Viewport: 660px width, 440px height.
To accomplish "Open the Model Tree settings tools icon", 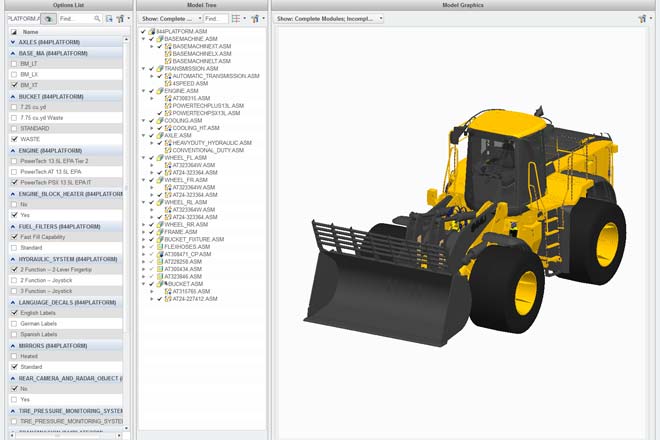I will pos(255,19).
